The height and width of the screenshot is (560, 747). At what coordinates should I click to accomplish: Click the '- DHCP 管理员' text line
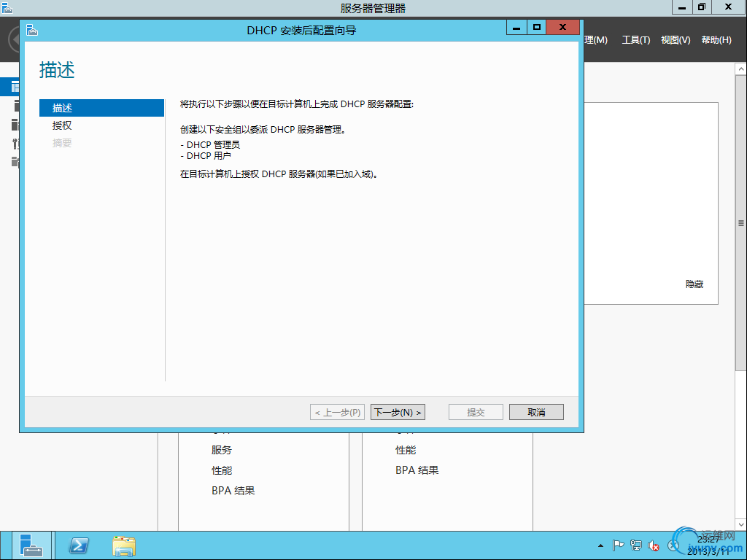coord(210,145)
